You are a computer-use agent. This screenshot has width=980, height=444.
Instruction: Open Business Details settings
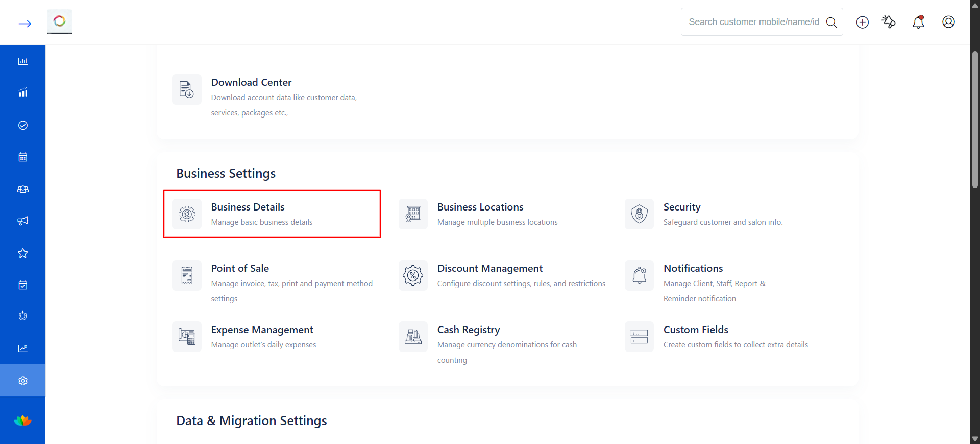(x=248, y=207)
